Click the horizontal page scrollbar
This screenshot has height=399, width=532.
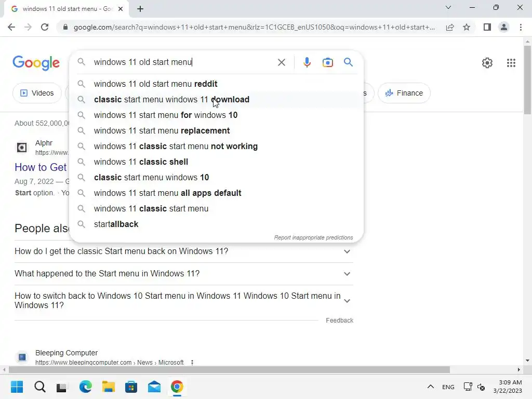(x=229, y=369)
